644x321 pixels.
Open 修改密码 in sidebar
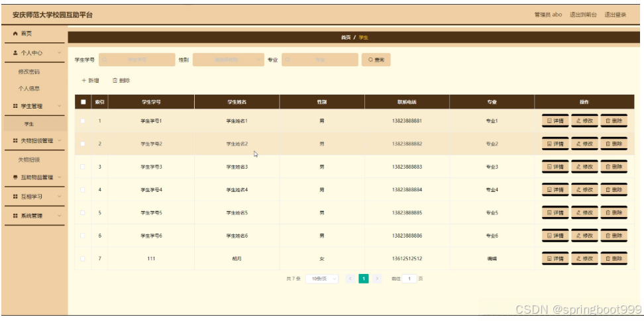[28, 72]
